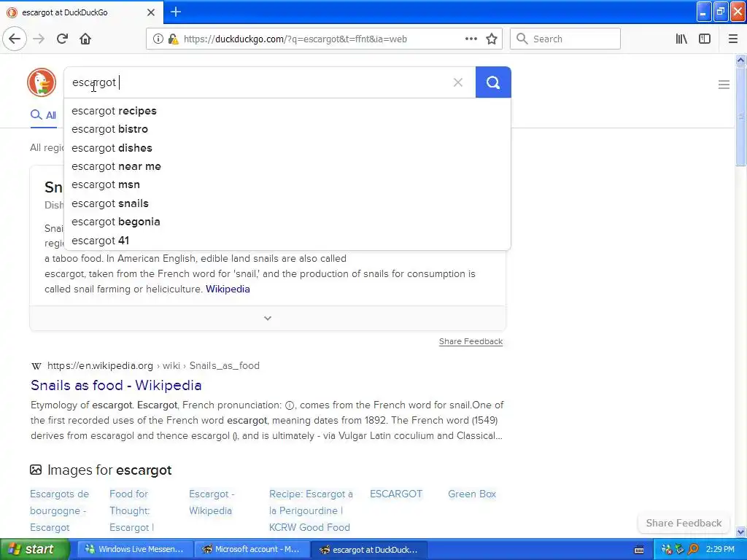Open the Green Box image link
Screen dimensions: 747x560
point(472,494)
